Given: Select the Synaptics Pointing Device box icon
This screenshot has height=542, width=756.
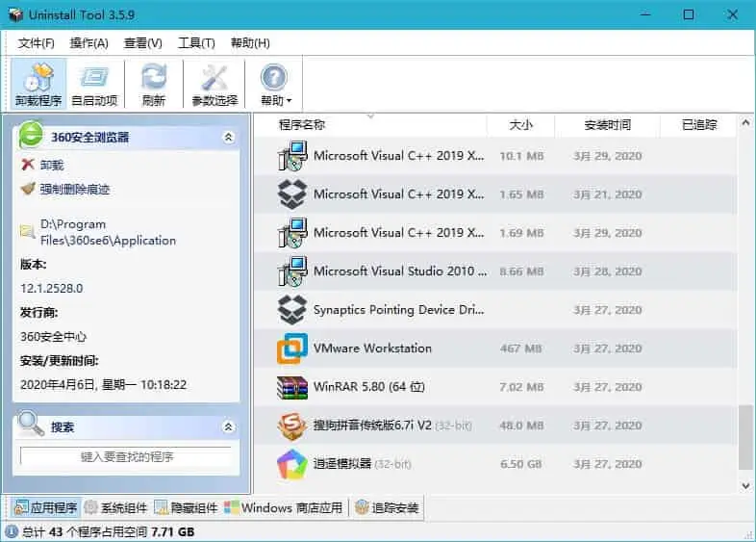Looking at the screenshot, I should coord(292,309).
